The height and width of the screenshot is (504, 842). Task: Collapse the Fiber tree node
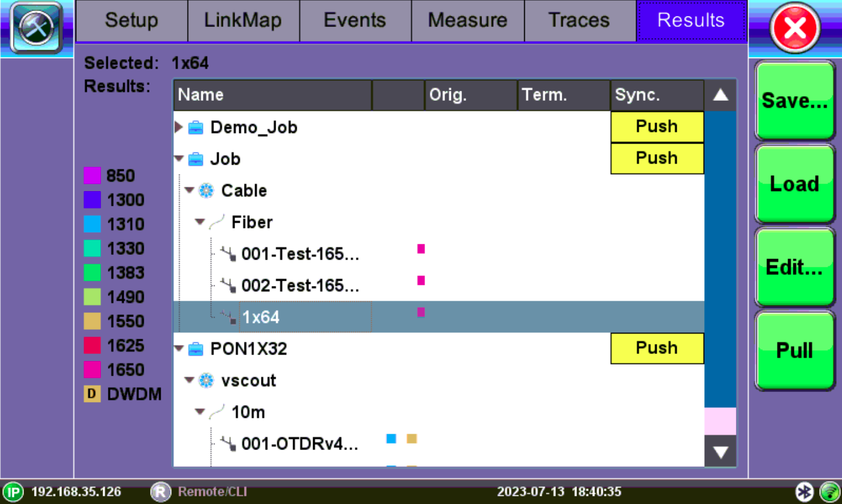(200, 222)
